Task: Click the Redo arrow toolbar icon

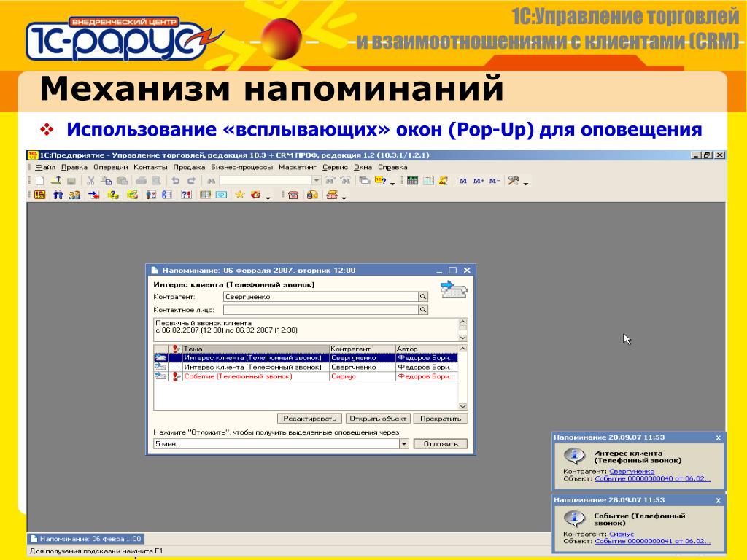Action: pos(192,181)
